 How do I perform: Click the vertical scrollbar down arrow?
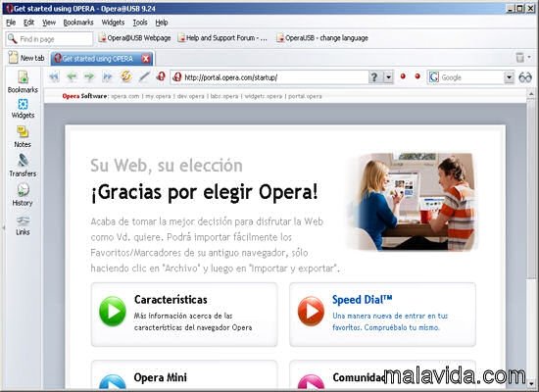point(531,383)
